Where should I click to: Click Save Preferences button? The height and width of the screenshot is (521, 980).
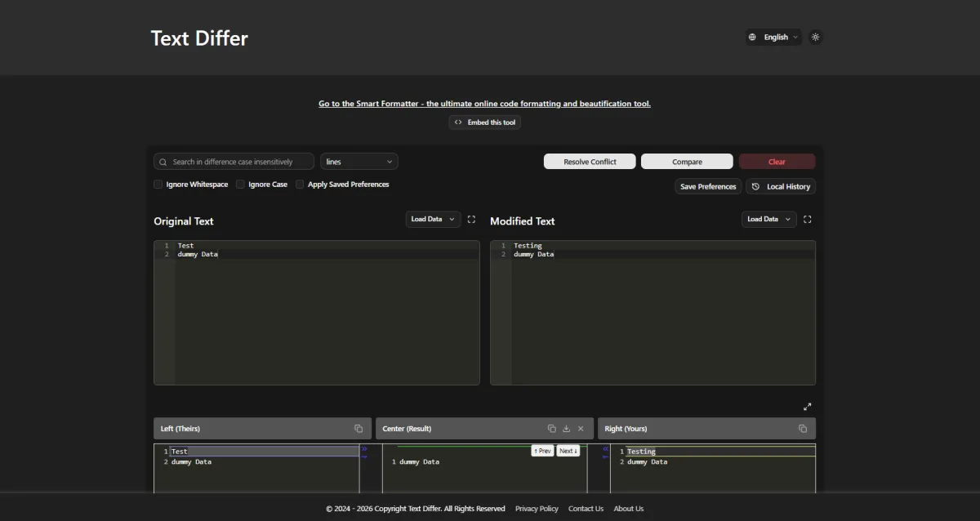pos(708,186)
